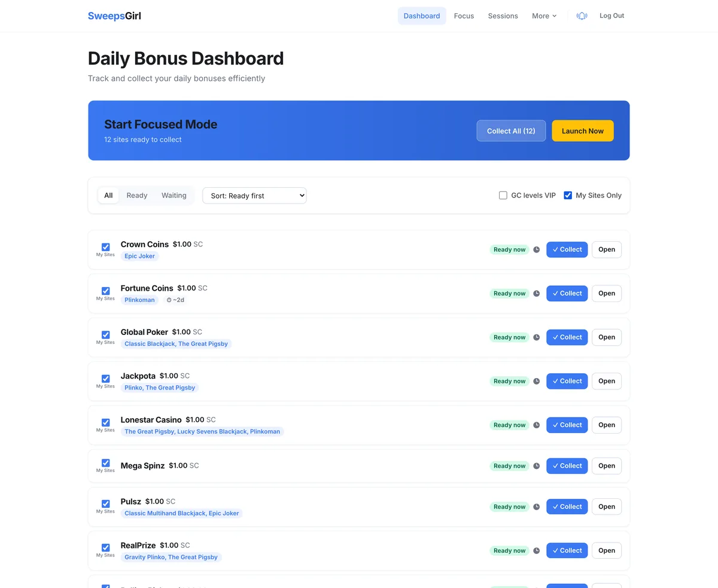Uncheck My Sites for Mega Spinz

tap(106, 463)
